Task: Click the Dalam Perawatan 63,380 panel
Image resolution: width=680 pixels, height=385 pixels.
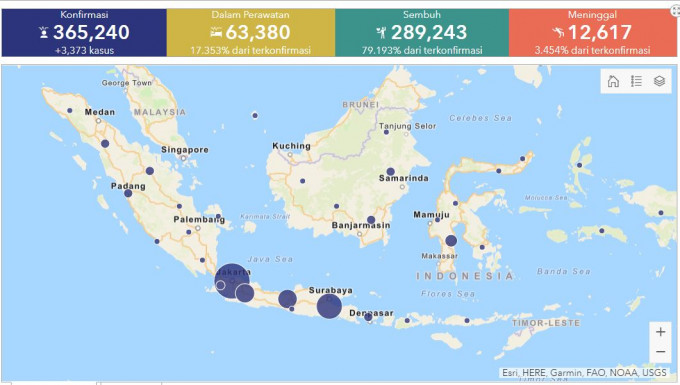Action: [x=251, y=33]
